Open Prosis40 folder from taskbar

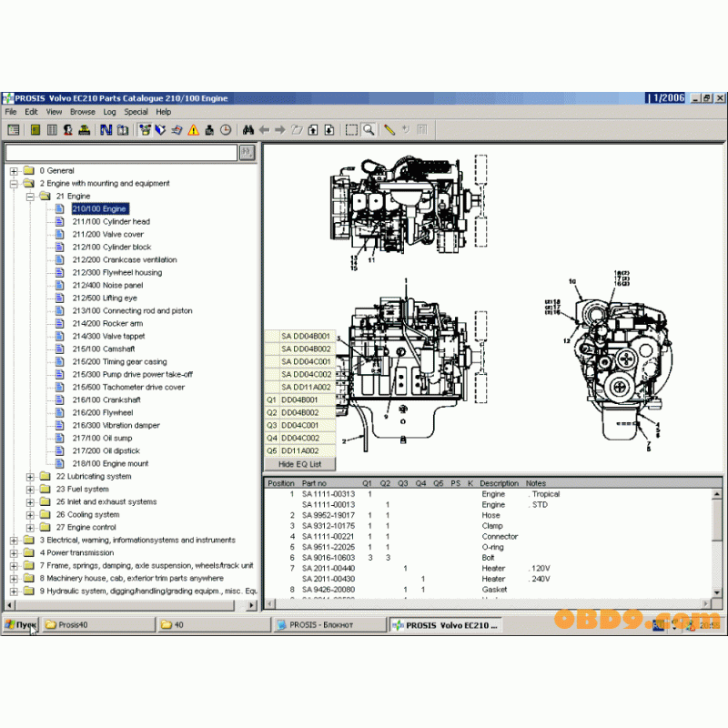tap(99, 625)
